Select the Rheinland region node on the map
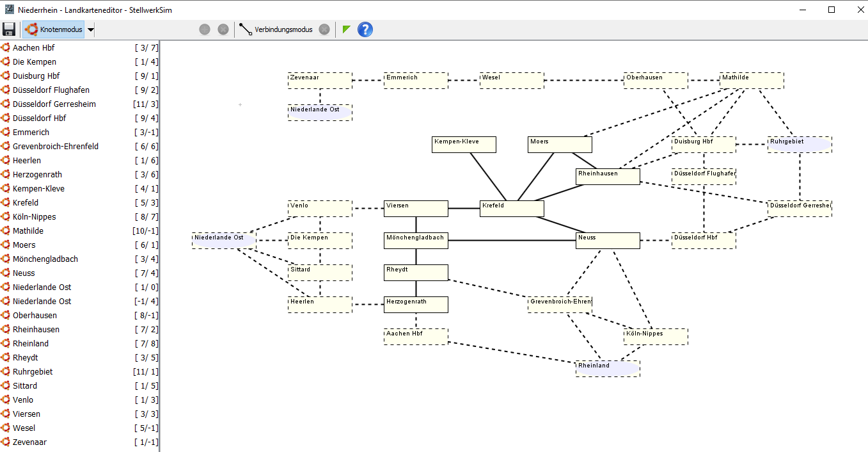Viewport: 868px width, 452px height. 608,369
